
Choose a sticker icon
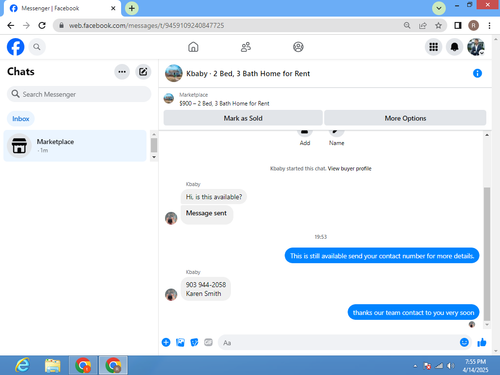coord(194,342)
